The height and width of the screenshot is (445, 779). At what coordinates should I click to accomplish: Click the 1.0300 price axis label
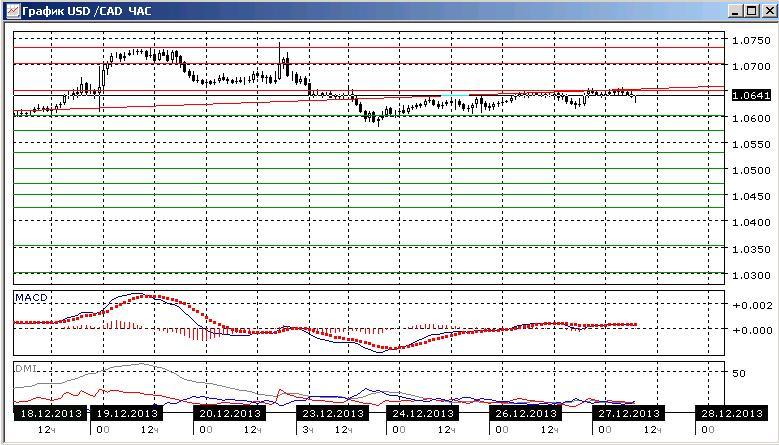tap(751, 275)
